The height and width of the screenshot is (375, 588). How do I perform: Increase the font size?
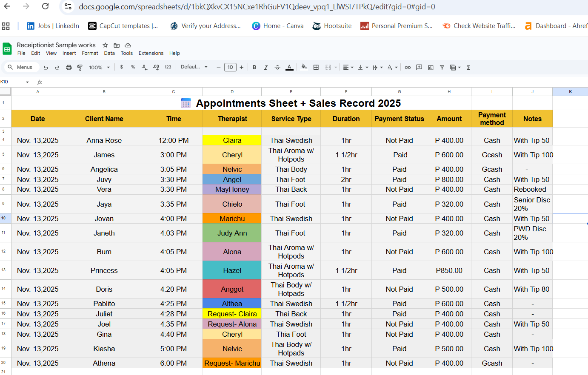tap(242, 67)
